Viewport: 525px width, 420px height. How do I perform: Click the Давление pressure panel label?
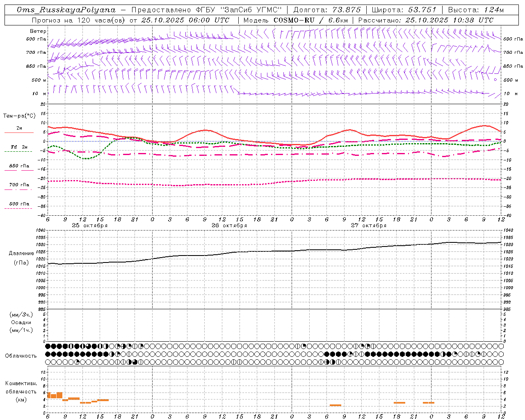[x=21, y=253]
